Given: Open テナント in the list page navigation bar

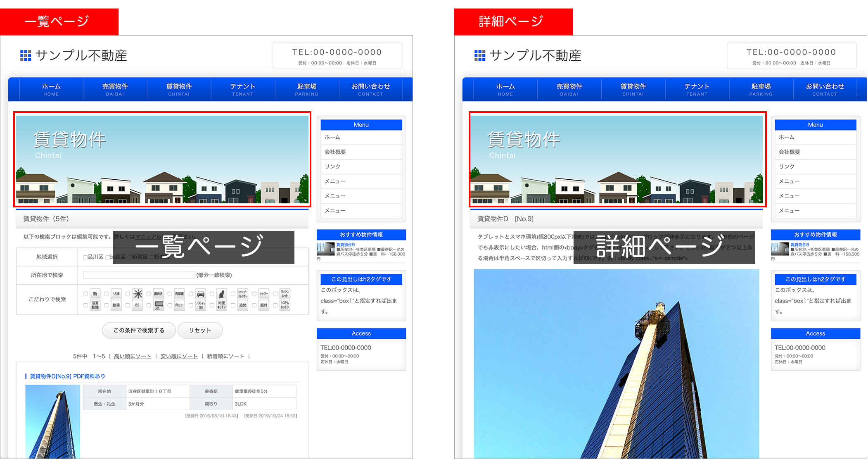Looking at the screenshot, I should point(243,89).
